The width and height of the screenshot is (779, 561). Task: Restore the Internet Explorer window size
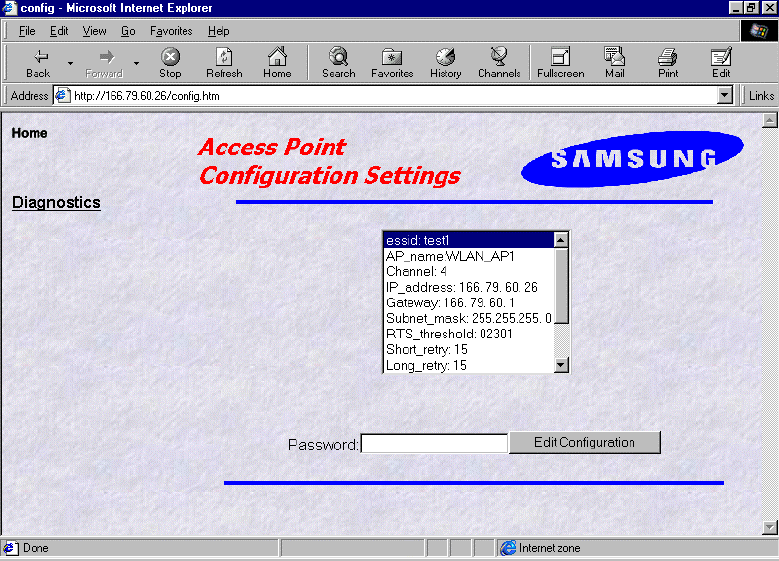pyautogui.click(x=751, y=7)
